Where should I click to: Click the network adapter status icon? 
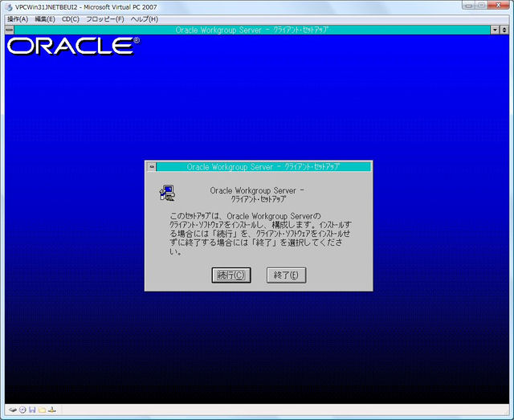point(52,410)
